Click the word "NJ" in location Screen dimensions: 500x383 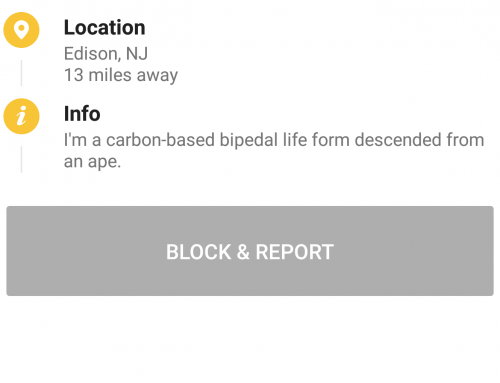pos(137,53)
